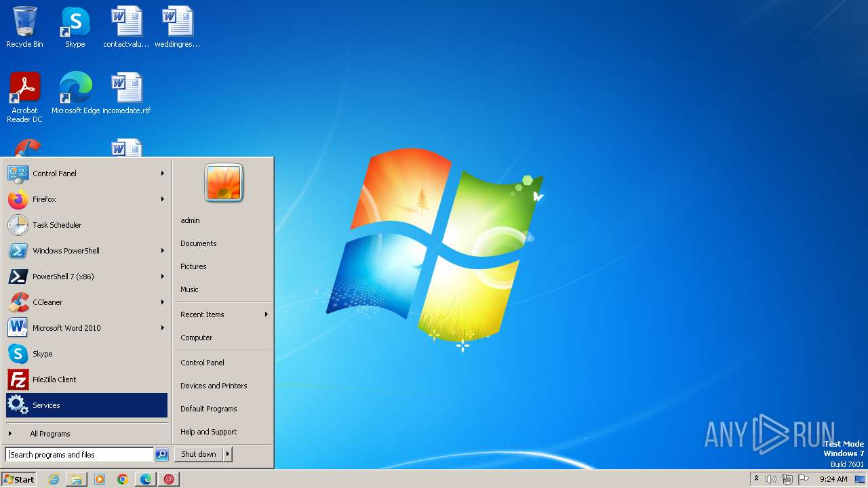Expand the Firefox jump list arrow
The height and width of the screenshot is (488, 868).
tap(163, 199)
